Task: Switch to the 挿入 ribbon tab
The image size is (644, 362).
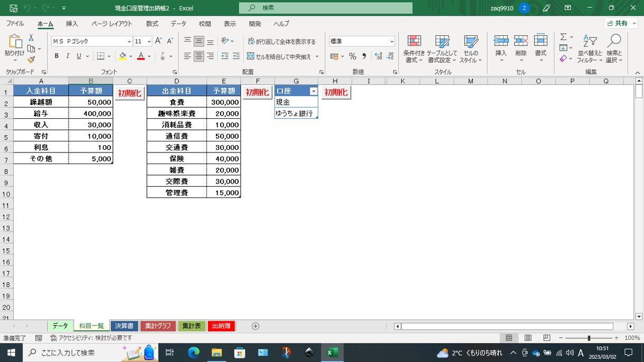Action: pyautogui.click(x=72, y=24)
